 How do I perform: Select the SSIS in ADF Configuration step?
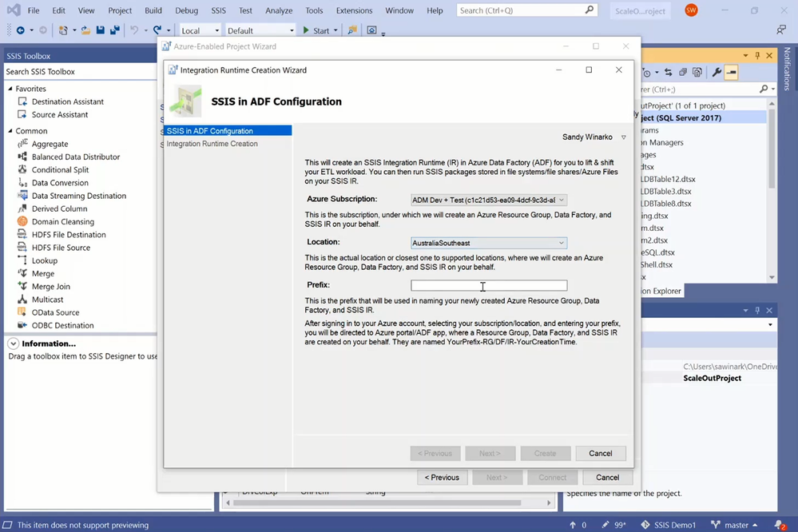(228, 131)
